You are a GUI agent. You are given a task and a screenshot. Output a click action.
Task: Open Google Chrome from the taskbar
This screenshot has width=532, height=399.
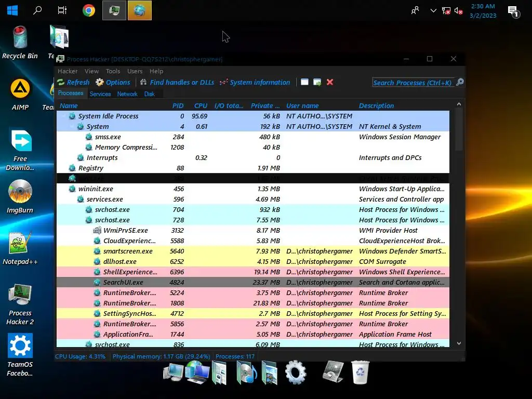(88, 10)
